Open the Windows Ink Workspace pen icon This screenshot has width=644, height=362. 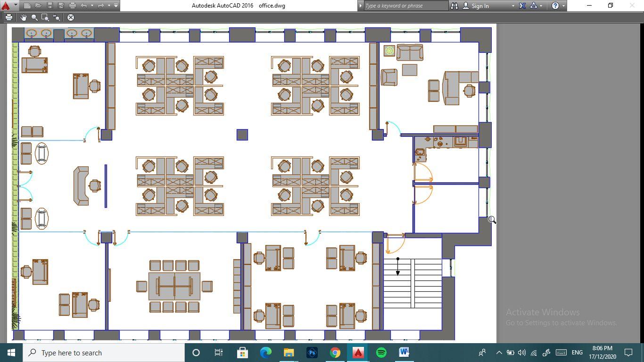[x=546, y=353]
